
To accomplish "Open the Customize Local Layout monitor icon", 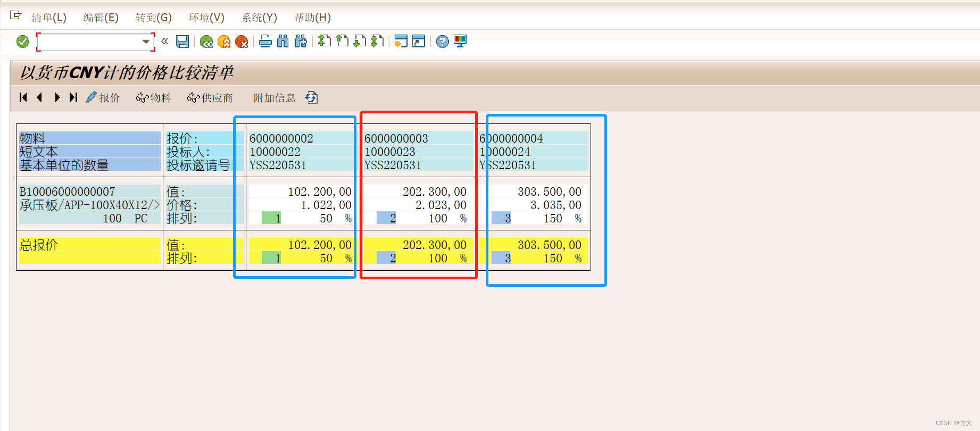I will click(x=460, y=41).
